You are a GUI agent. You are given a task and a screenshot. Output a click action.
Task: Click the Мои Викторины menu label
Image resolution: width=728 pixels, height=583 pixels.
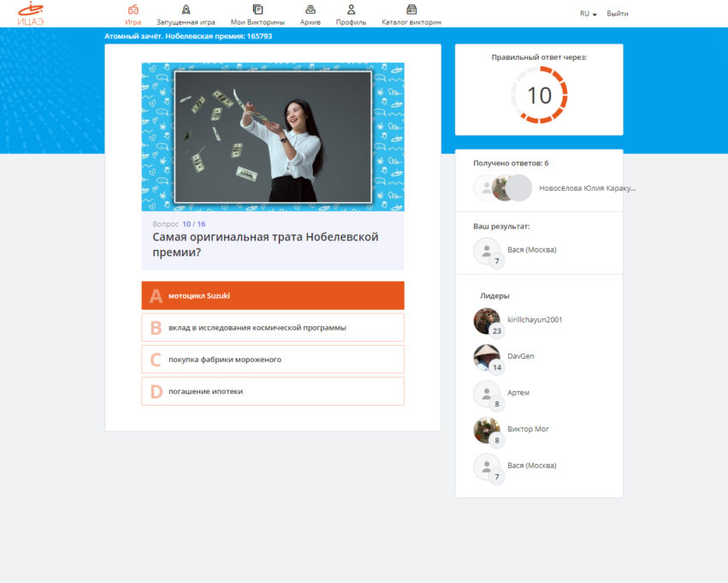[257, 22]
